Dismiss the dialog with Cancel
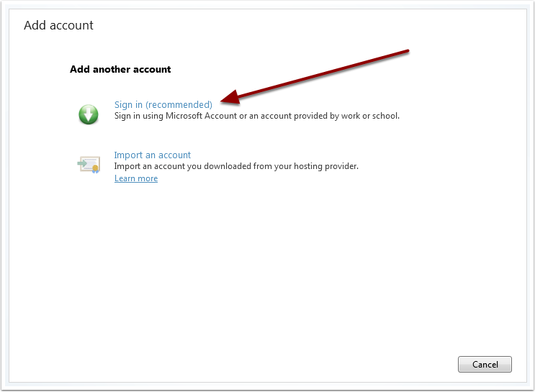Image resolution: width=535 pixels, height=392 pixels. [485, 365]
